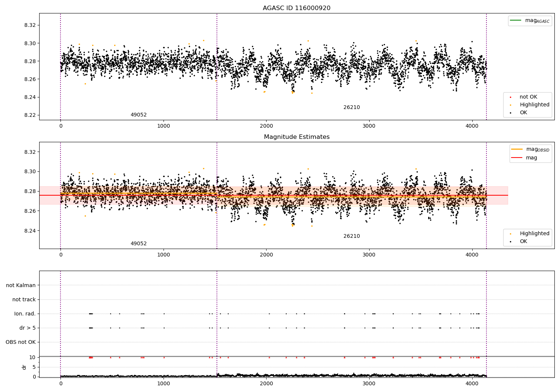Screen dimensions: 560x392
Task: Click the 'Ion. rad.' row label
Action: (25, 314)
